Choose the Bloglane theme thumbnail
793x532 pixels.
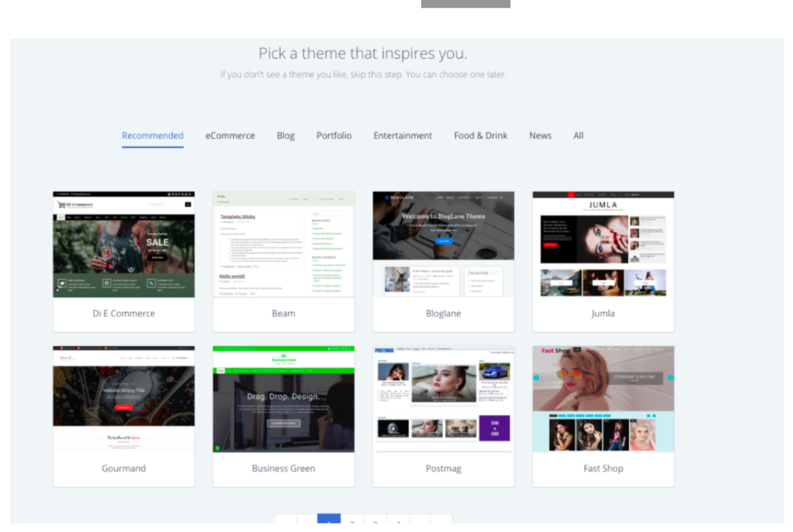click(x=444, y=244)
